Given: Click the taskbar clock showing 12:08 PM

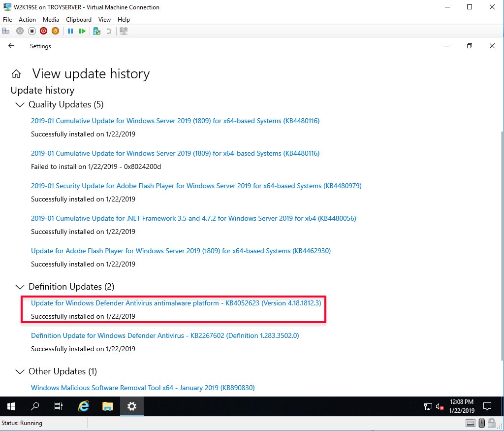Looking at the screenshot, I should click(x=462, y=406).
